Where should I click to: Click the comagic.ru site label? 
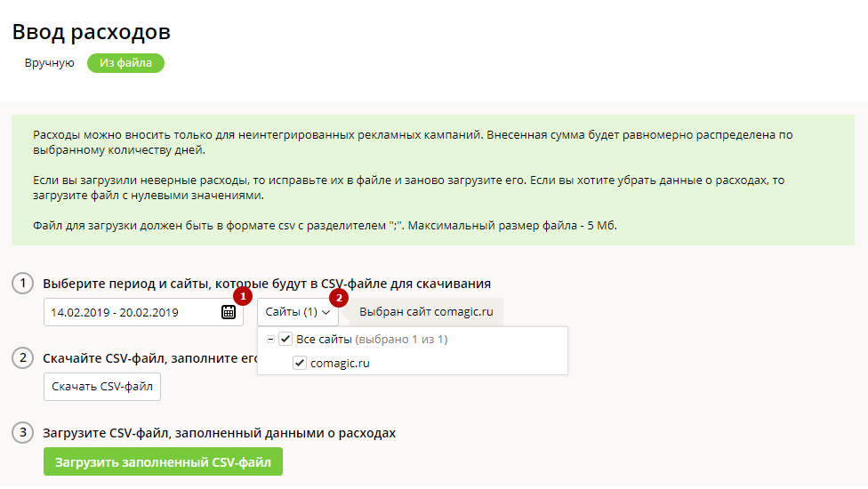click(340, 364)
